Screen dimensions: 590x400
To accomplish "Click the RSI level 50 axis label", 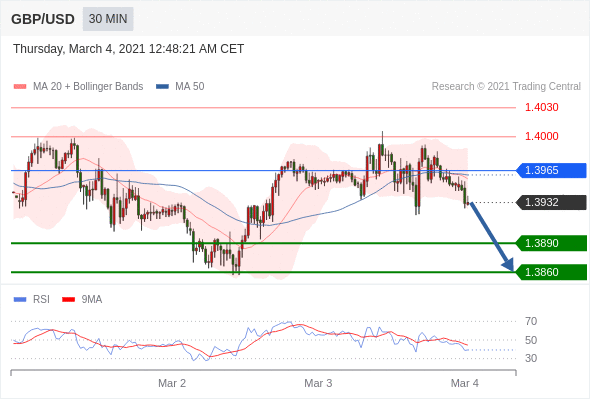I will [x=531, y=340].
